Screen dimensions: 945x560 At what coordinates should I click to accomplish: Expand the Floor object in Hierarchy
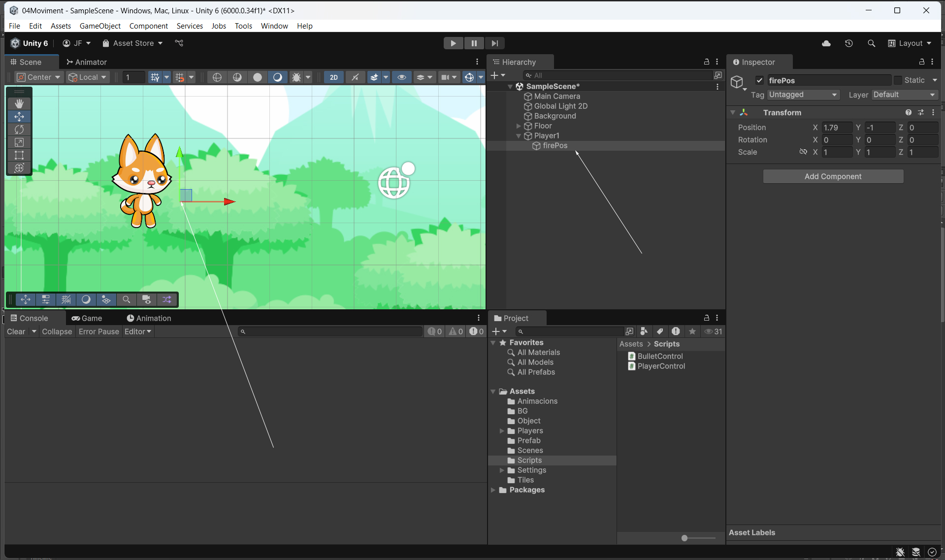pyautogui.click(x=518, y=126)
